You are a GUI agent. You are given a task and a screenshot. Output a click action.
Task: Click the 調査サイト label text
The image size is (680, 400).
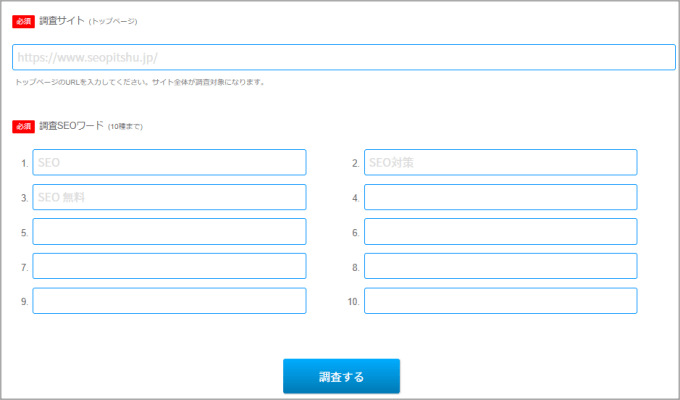pyautogui.click(x=62, y=21)
